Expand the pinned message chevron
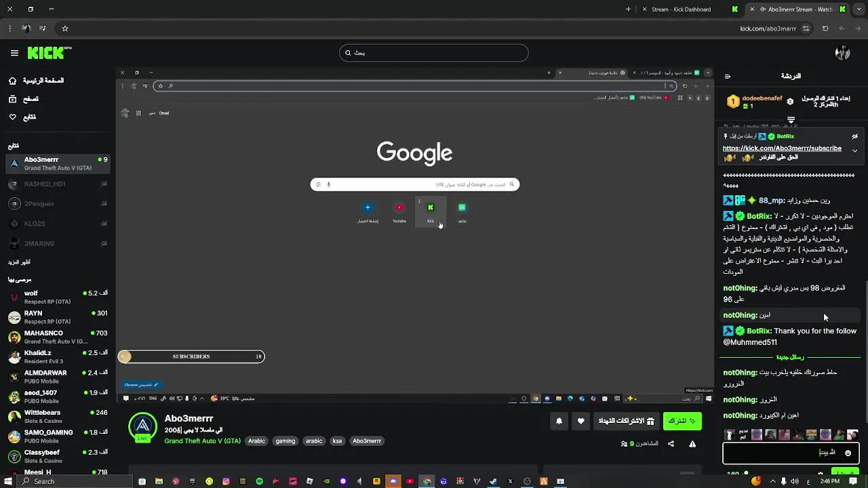 [x=854, y=150]
